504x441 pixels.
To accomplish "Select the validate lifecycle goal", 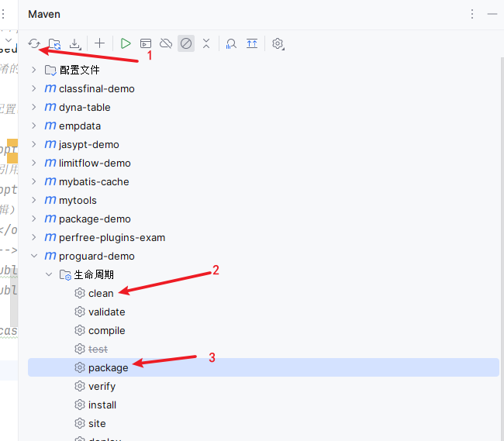I will click(x=106, y=312).
